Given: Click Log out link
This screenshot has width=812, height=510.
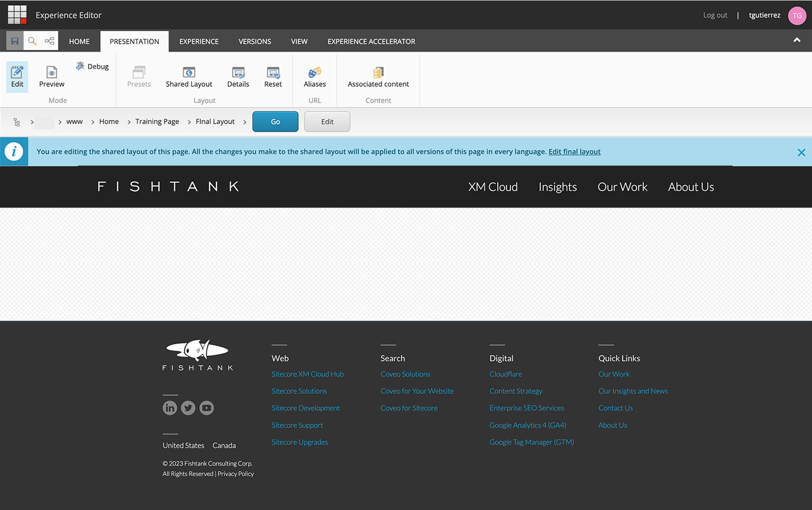Looking at the screenshot, I should [x=715, y=16].
